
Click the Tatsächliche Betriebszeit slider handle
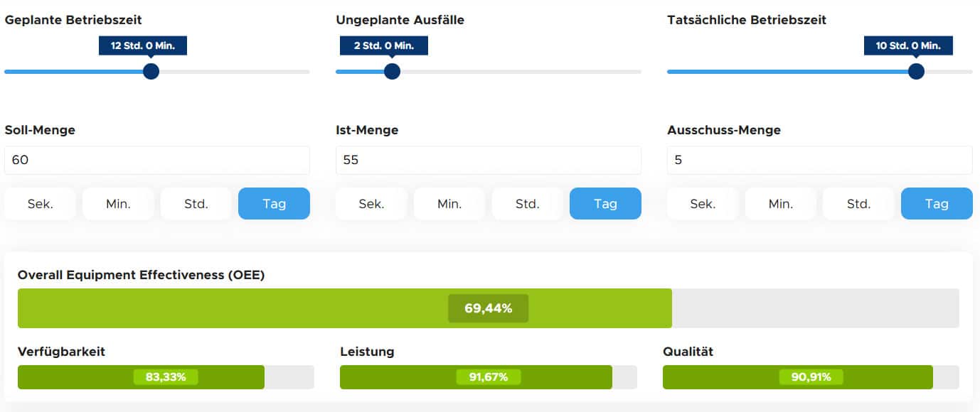tap(916, 71)
